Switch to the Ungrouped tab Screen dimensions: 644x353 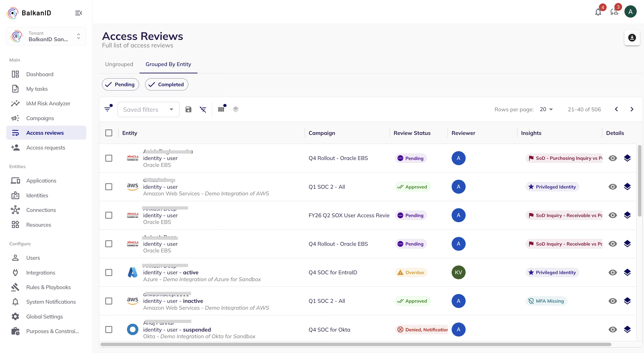pyautogui.click(x=119, y=64)
